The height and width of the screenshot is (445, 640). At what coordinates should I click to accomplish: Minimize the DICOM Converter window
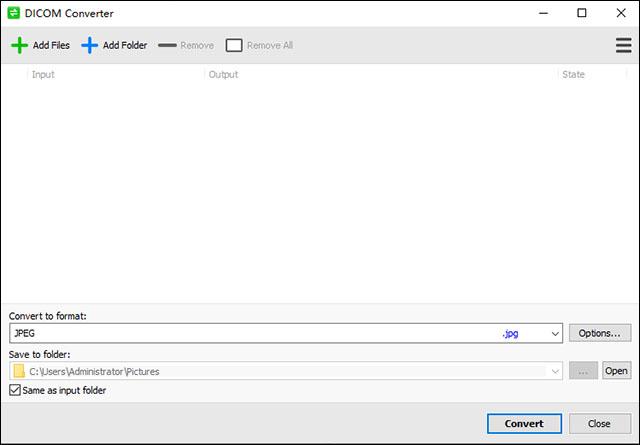click(543, 13)
